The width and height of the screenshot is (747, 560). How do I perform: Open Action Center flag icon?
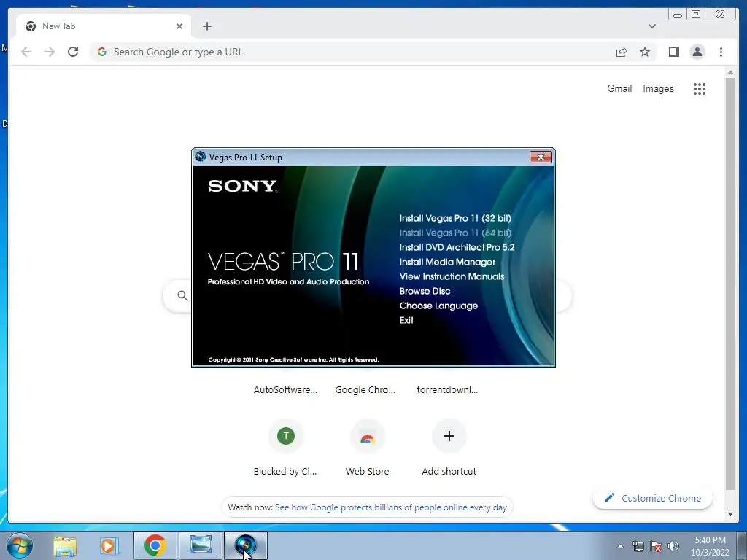tap(656, 546)
